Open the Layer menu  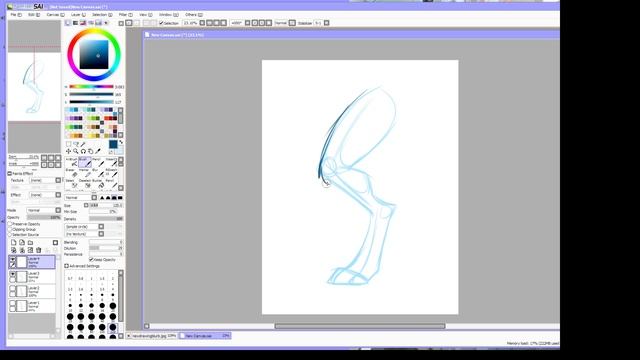click(78, 15)
